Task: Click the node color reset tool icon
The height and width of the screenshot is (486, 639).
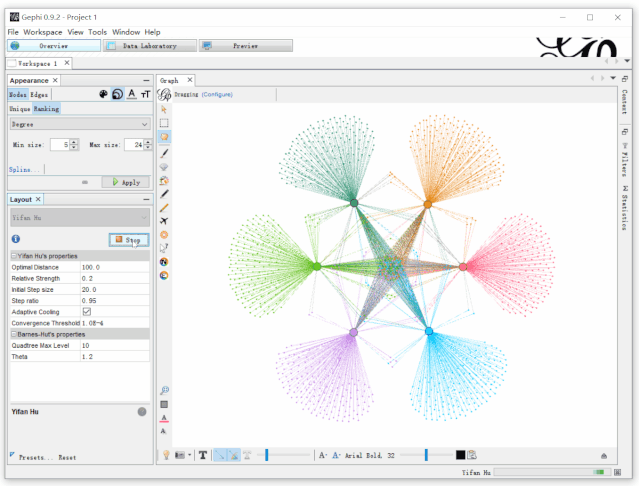Action: pyautogui.click(x=164, y=262)
